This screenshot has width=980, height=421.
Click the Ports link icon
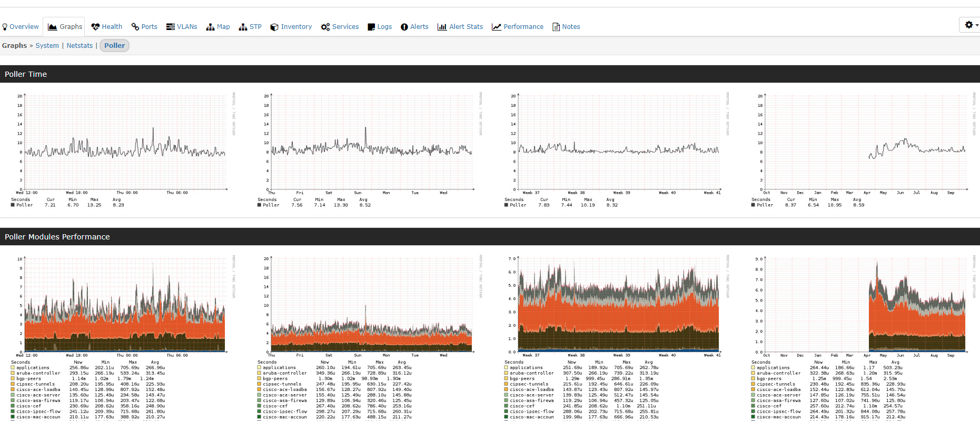[135, 27]
